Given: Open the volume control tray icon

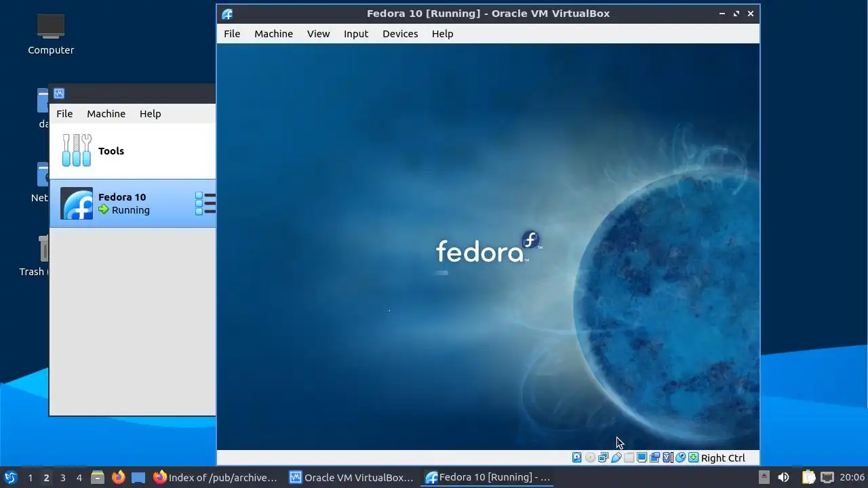Looking at the screenshot, I should coord(783,477).
